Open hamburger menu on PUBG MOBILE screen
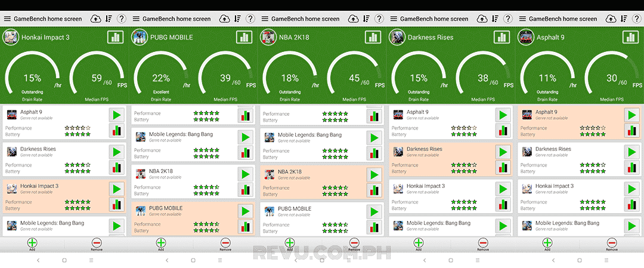Image resolution: width=644 pixels, height=268 pixels. point(136,19)
